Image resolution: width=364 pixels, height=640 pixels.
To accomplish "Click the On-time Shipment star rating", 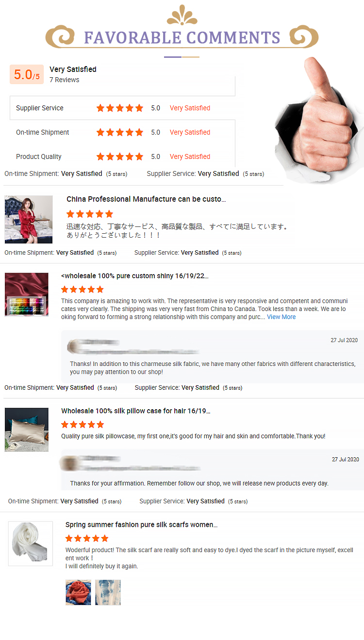I will click(120, 132).
